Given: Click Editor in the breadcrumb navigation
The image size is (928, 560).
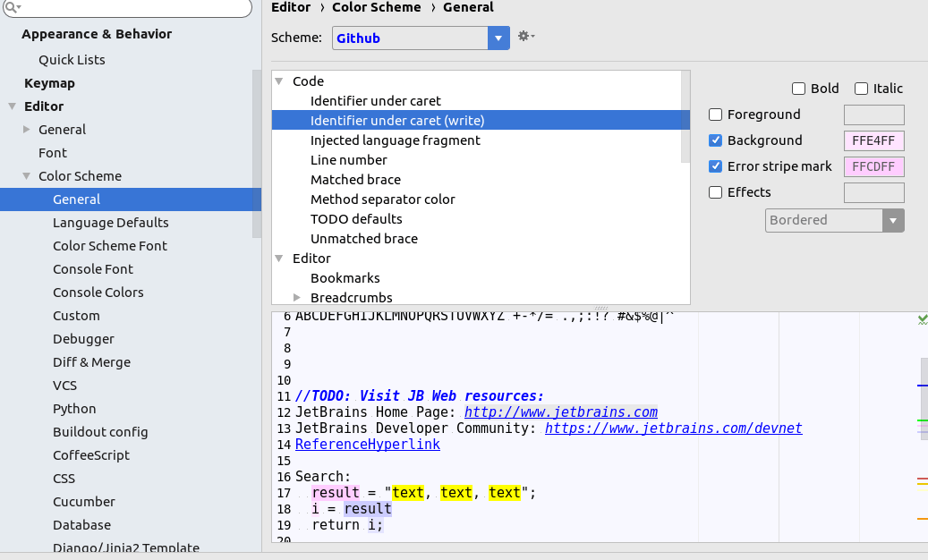Looking at the screenshot, I should (290, 7).
